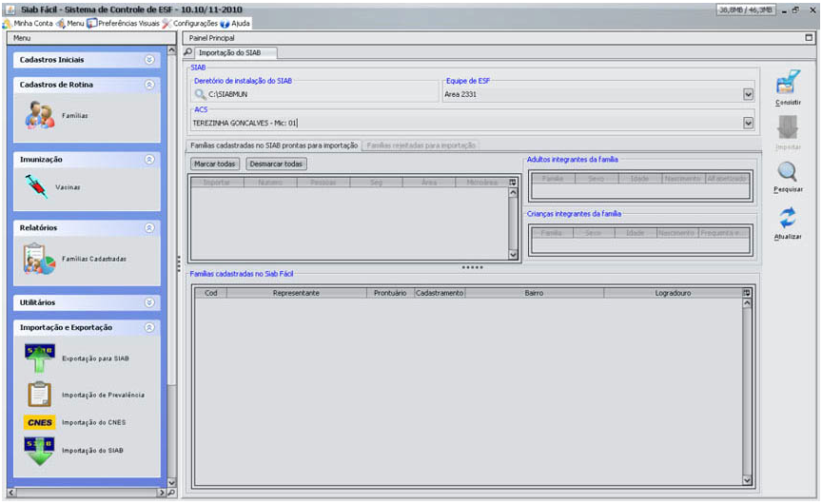
Task: Expand Cadastros Iniciais section
Action: click(149, 60)
